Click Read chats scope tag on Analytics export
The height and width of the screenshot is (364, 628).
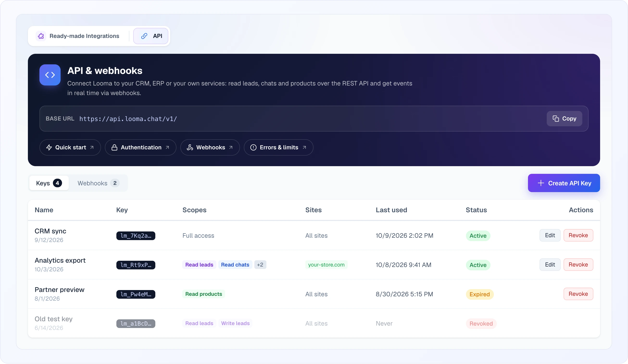(x=235, y=265)
